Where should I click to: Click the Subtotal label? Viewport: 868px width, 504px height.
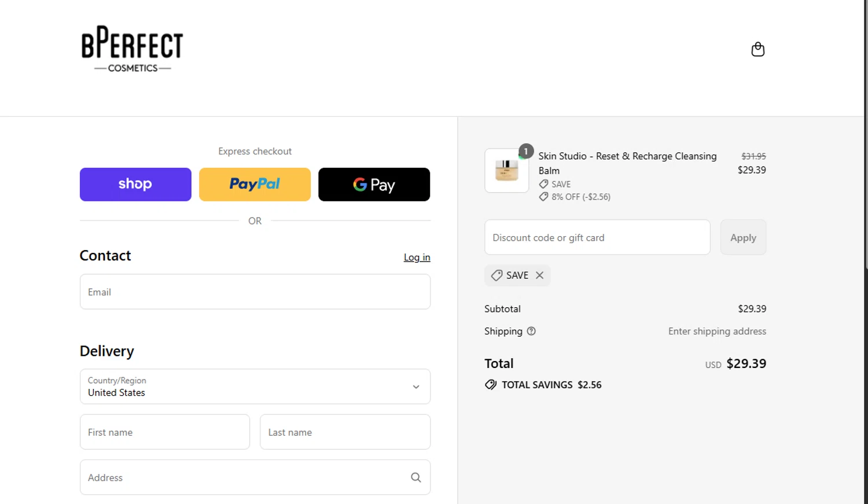[502, 309]
